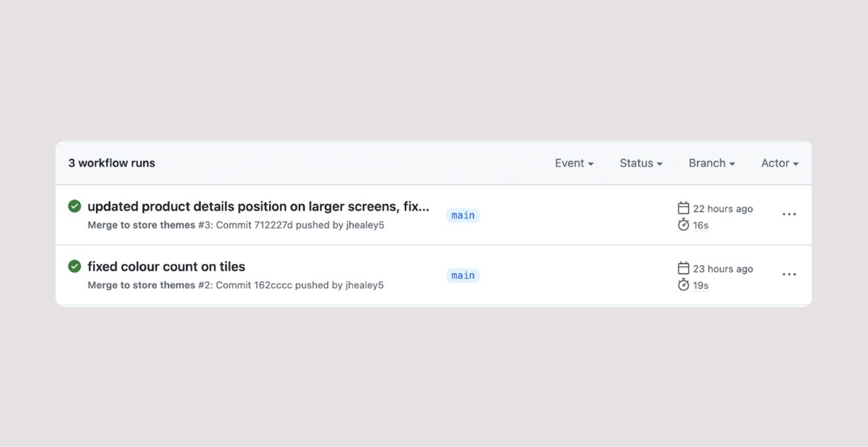Screen dimensions: 868x447
Task: Click the green success checkmark for run #3
Action: [75, 206]
